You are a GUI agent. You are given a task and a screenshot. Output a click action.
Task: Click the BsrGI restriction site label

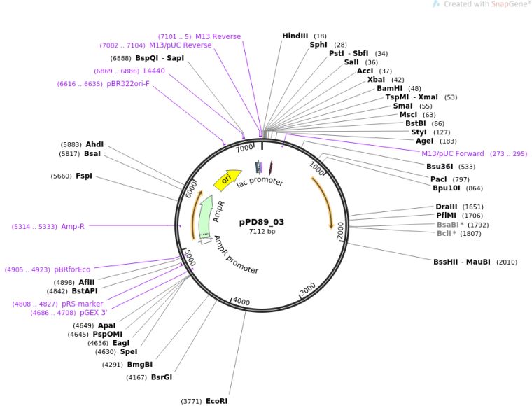click(x=162, y=377)
